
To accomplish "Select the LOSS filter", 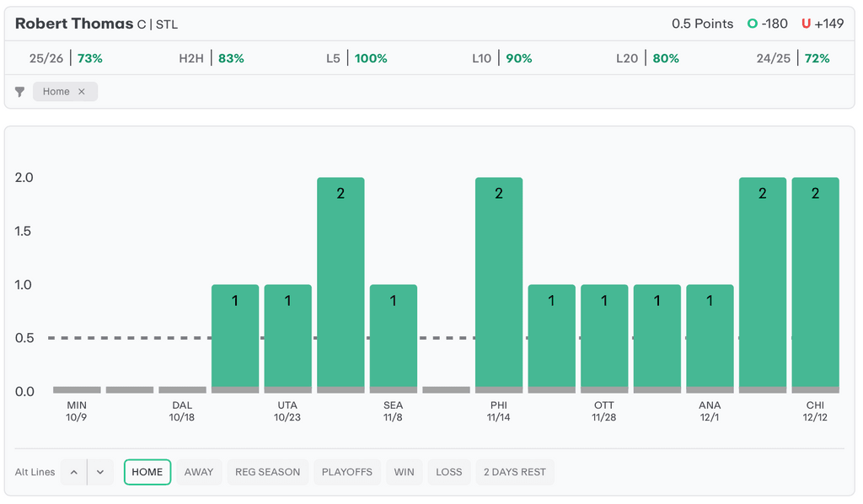I will [x=448, y=472].
